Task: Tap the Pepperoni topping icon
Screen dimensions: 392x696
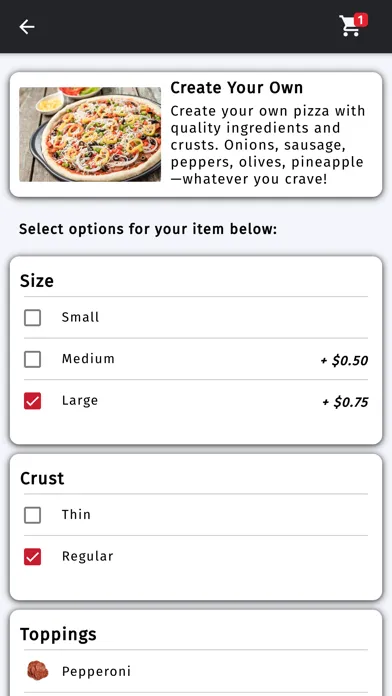Action: point(37,671)
